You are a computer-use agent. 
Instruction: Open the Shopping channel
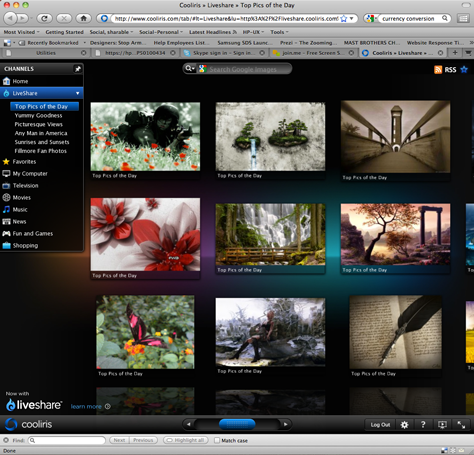point(41,246)
